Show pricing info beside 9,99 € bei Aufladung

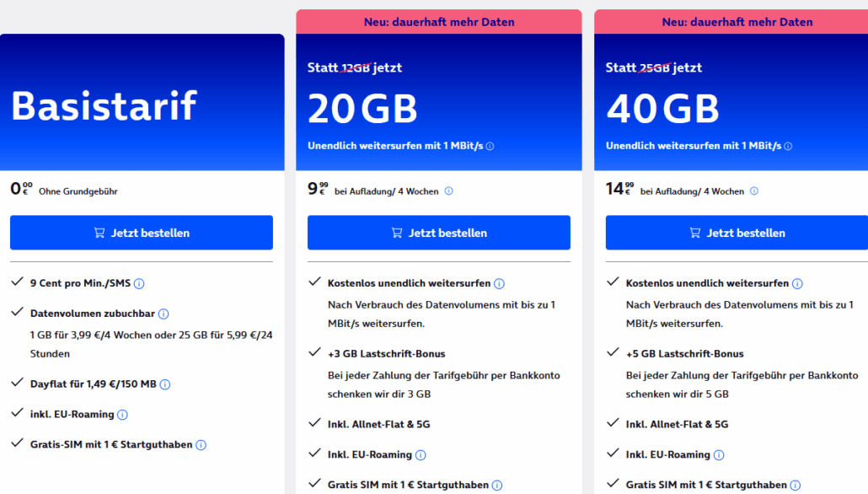point(449,191)
